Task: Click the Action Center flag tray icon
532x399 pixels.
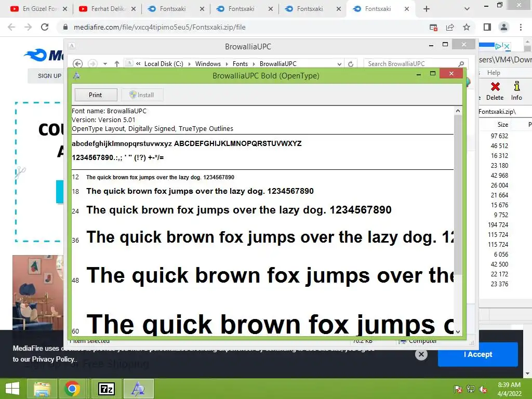Action: [x=458, y=389]
